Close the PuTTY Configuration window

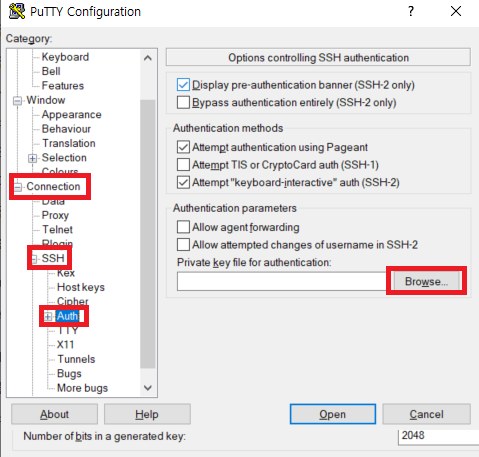[456, 11]
